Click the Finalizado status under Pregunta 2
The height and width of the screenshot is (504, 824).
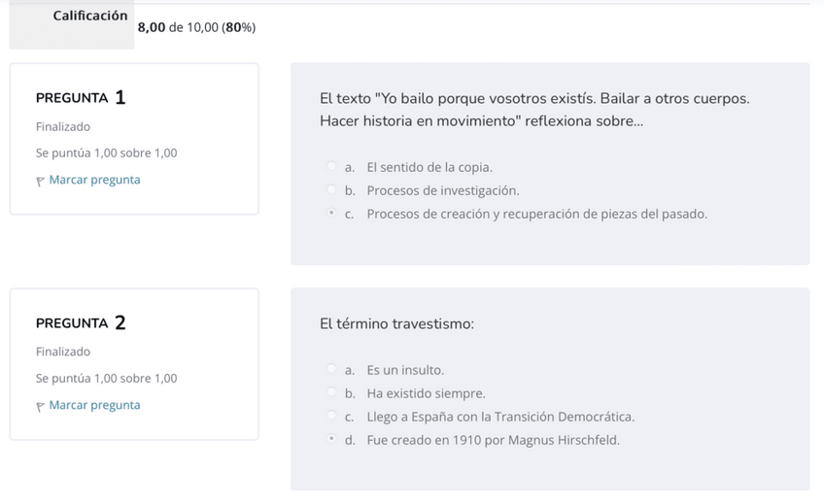pos(63,352)
